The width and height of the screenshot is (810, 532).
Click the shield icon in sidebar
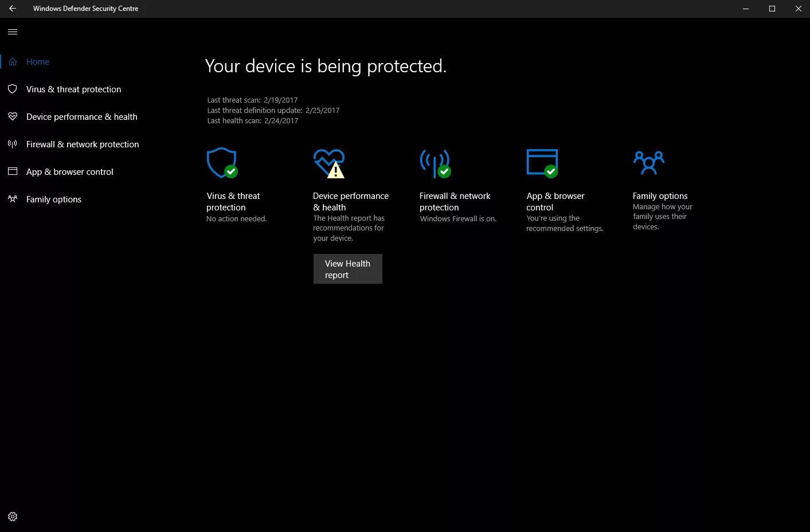13,89
